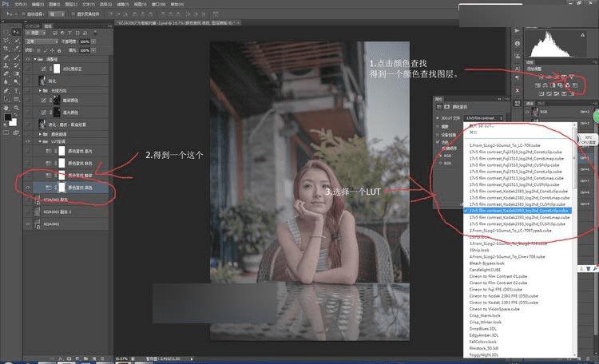Screen dimensions: 599x364
Task: Select the Eraser tool
Action: (x=6, y=73)
